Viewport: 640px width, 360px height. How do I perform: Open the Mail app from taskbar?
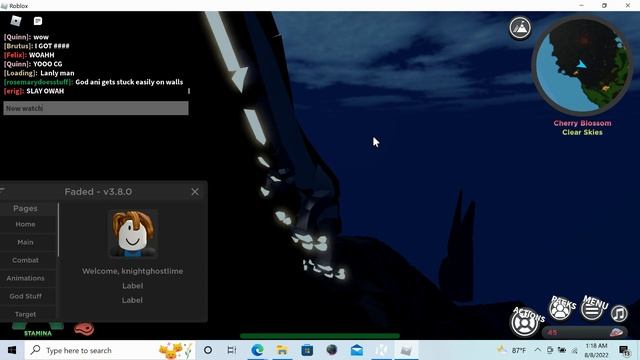(x=357, y=350)
